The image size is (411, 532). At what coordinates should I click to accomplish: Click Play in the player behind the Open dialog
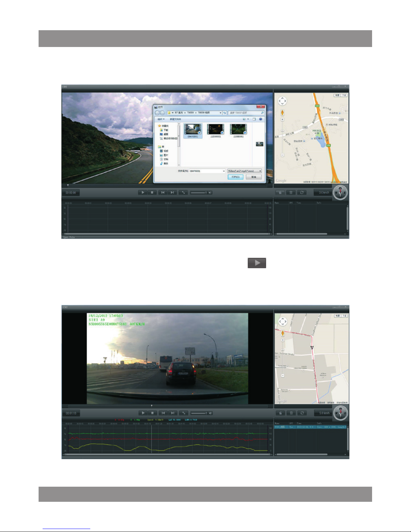coord(143,193)
